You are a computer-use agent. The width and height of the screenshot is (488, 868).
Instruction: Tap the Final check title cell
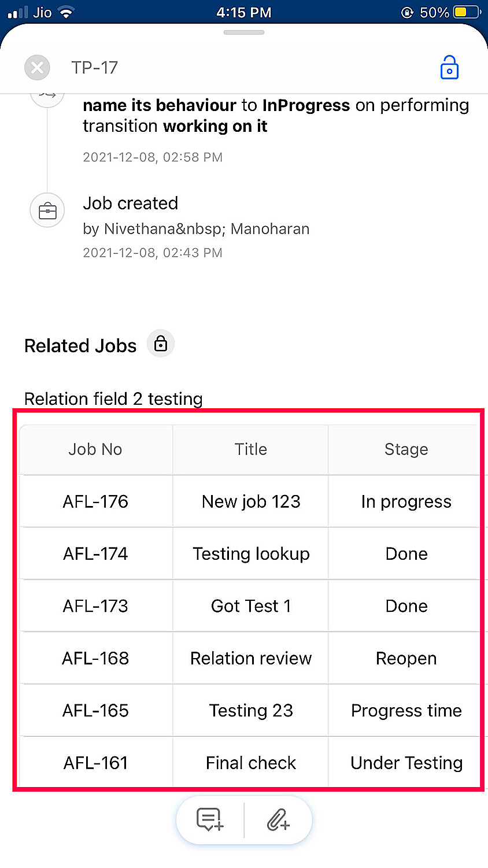pos(251,763)
